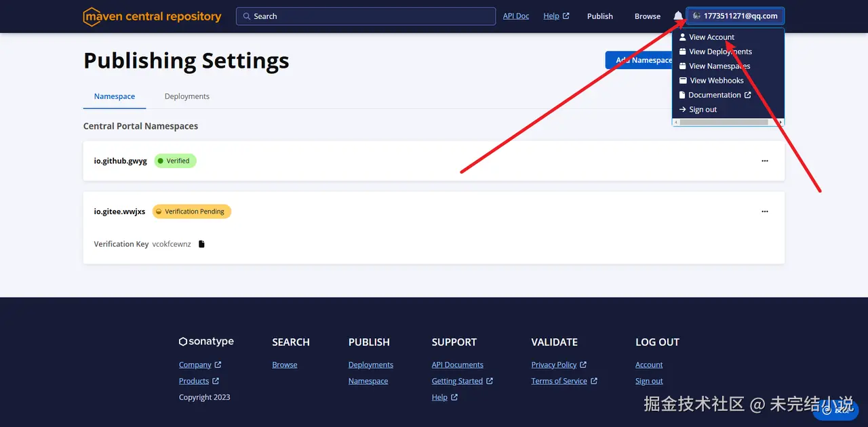
Task: Switch to the Deployments tab
Action: coord(187,96)
